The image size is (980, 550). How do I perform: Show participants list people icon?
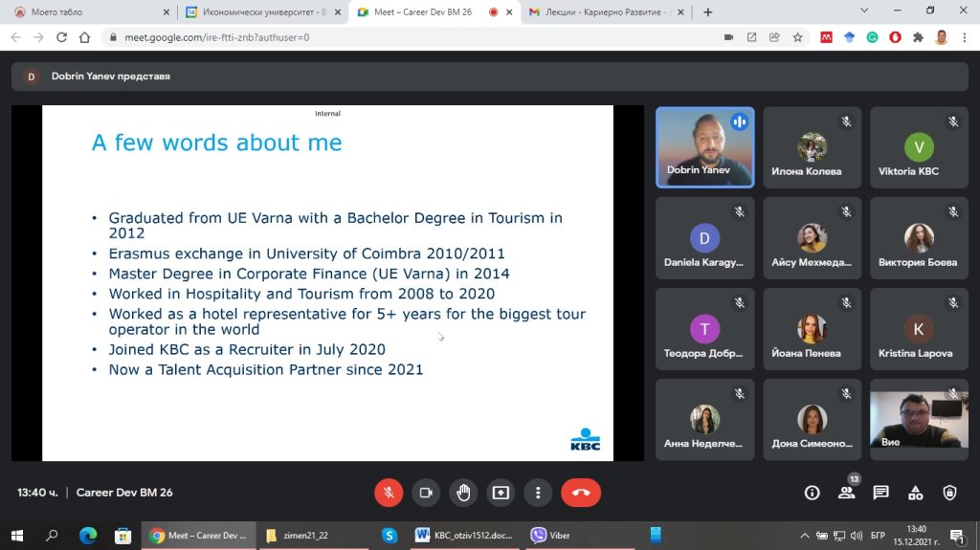(x=846, y=493)
